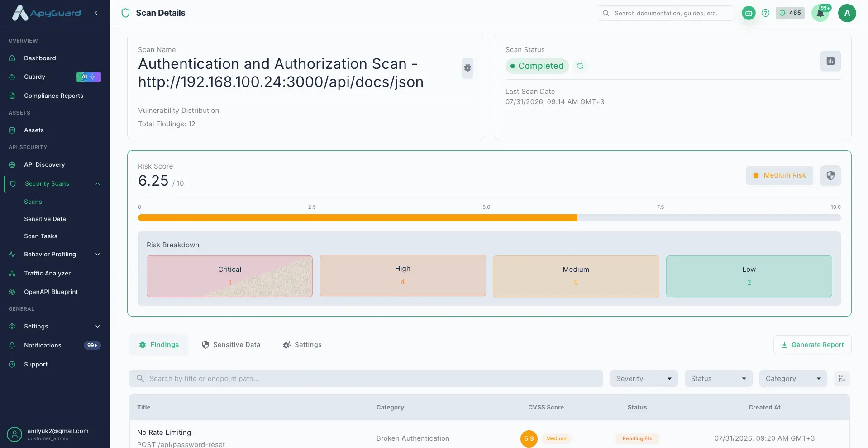
Task: Open the Severity dropdown filter
Action: tap(644, 379)
